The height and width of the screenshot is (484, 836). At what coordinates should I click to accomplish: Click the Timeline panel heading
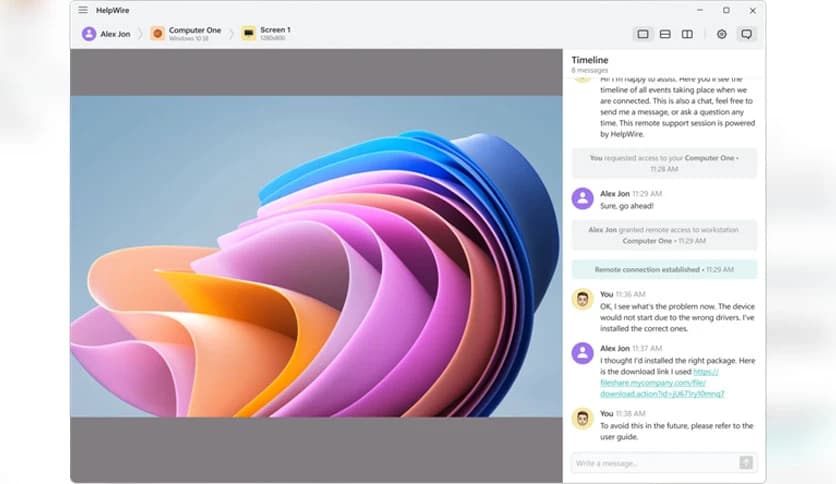[x=589, y=60]
